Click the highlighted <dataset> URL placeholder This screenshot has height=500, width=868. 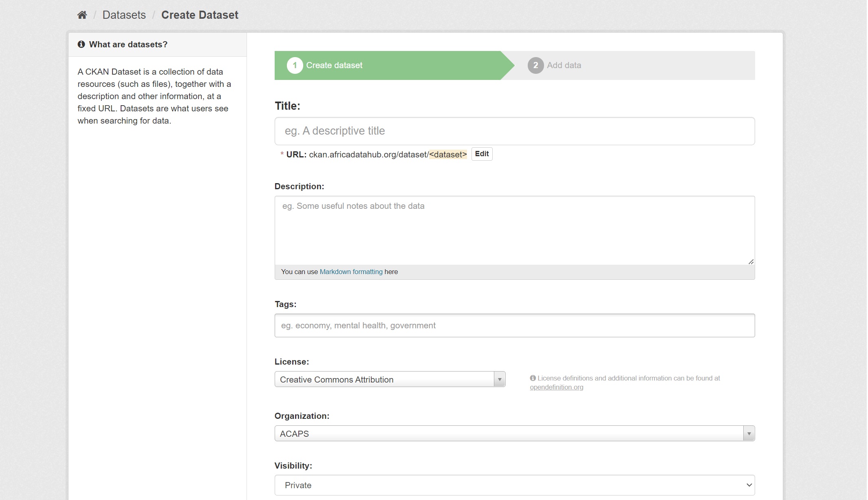448,155
